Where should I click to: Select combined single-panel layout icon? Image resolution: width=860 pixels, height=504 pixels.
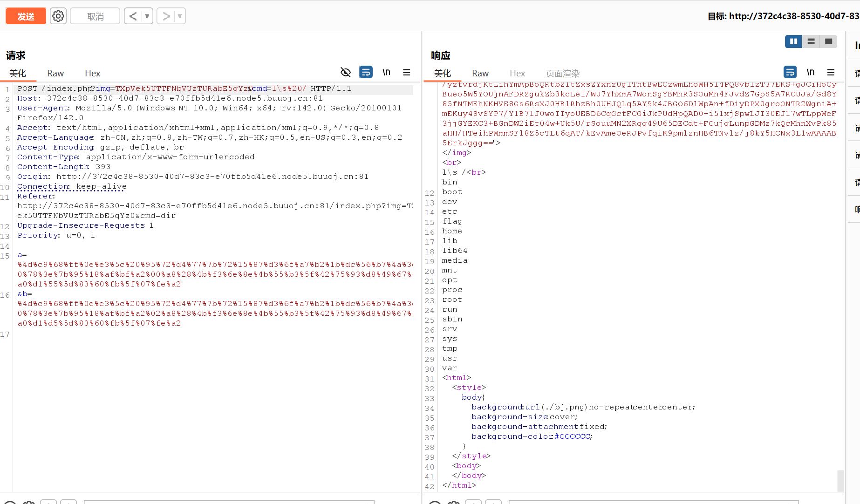coord(828,41)
